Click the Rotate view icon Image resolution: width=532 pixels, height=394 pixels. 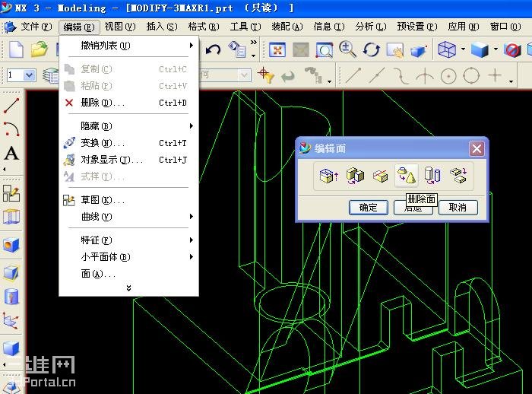coord(372,50)
